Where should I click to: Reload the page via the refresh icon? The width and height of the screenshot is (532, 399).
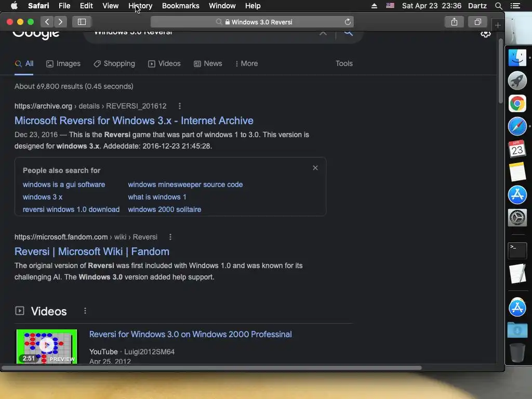(x=348, y=22)
